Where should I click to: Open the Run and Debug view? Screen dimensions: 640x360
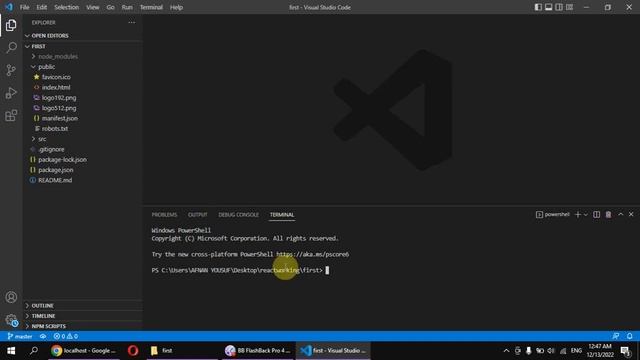pos(11,93)
